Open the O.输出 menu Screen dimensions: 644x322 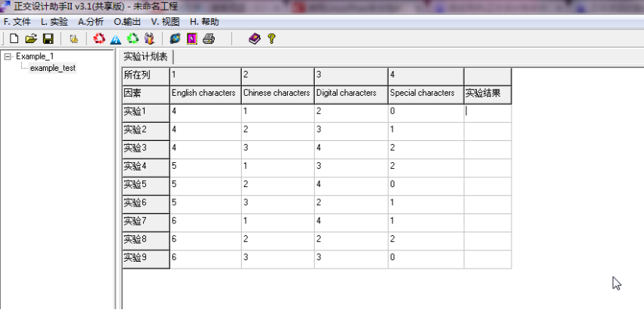(127, 22)
